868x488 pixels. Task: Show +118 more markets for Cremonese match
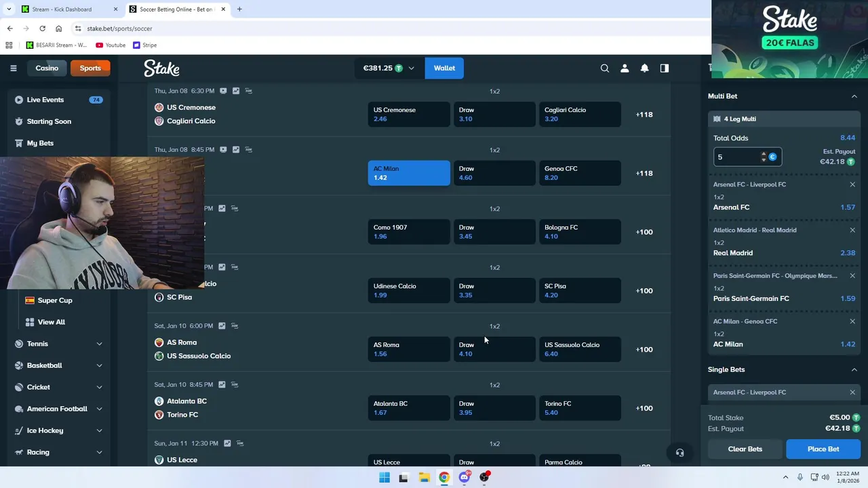point(644,115)
